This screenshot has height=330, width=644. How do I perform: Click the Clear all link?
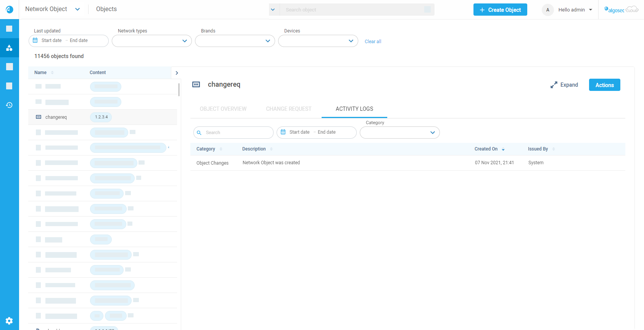tap(373, 42)
